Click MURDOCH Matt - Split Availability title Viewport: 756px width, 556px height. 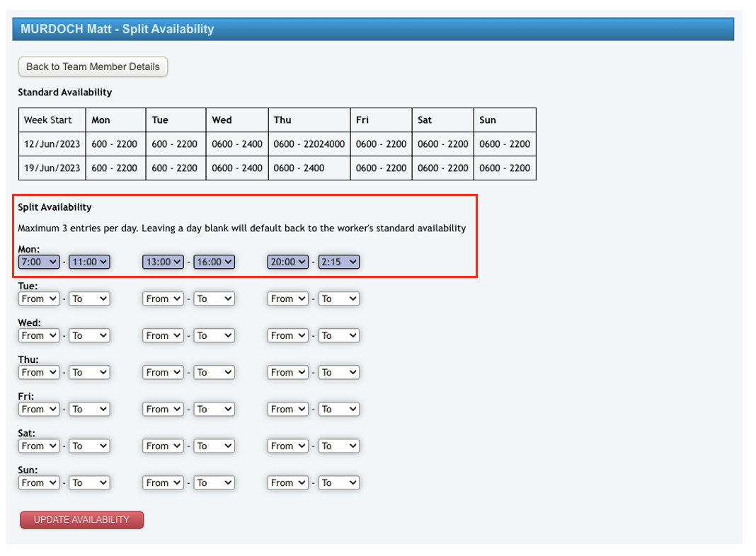click(x=118, y=29)
